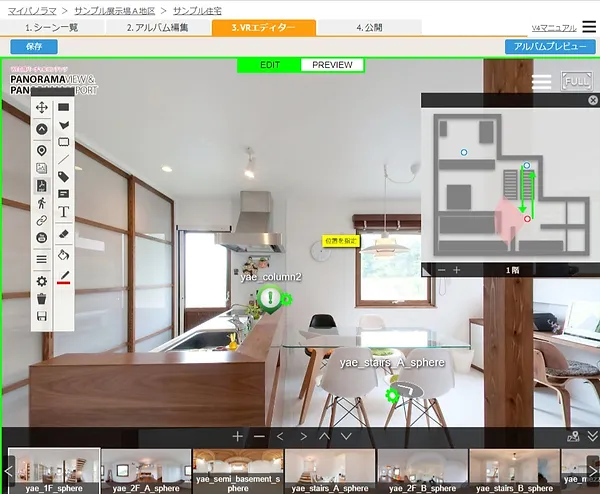Switch to PREVIEW mode

pos(332,65)
